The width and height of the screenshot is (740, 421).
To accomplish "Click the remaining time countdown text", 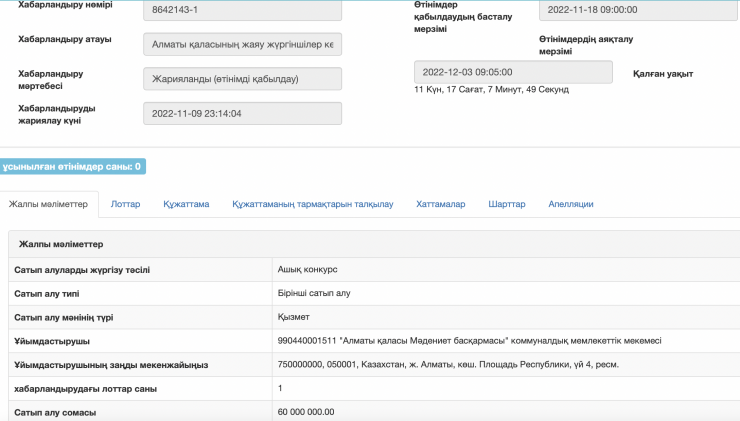I will point(491,90).
